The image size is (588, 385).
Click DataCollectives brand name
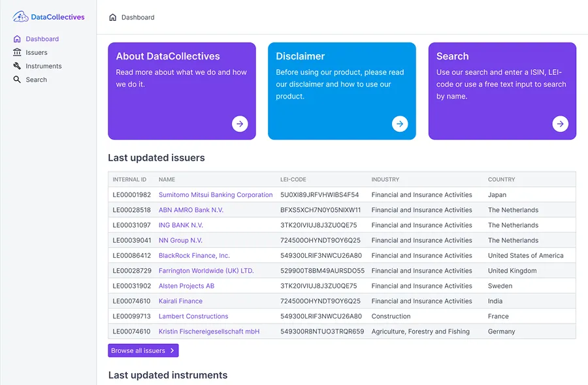(57, 17)
